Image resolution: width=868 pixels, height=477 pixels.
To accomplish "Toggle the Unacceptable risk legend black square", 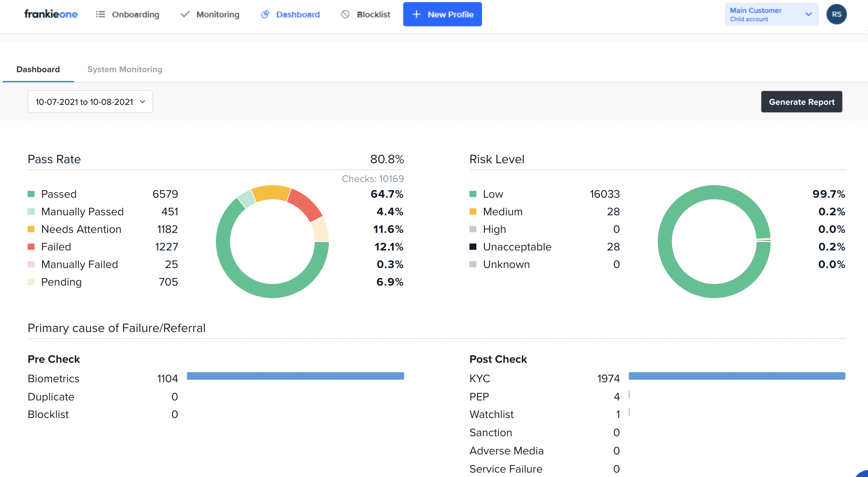I will coord(473,247).
